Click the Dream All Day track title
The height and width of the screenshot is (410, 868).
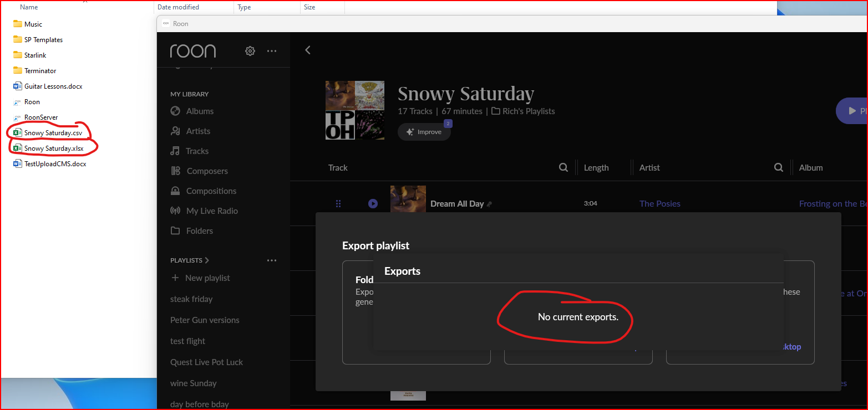tap(457, 203)
